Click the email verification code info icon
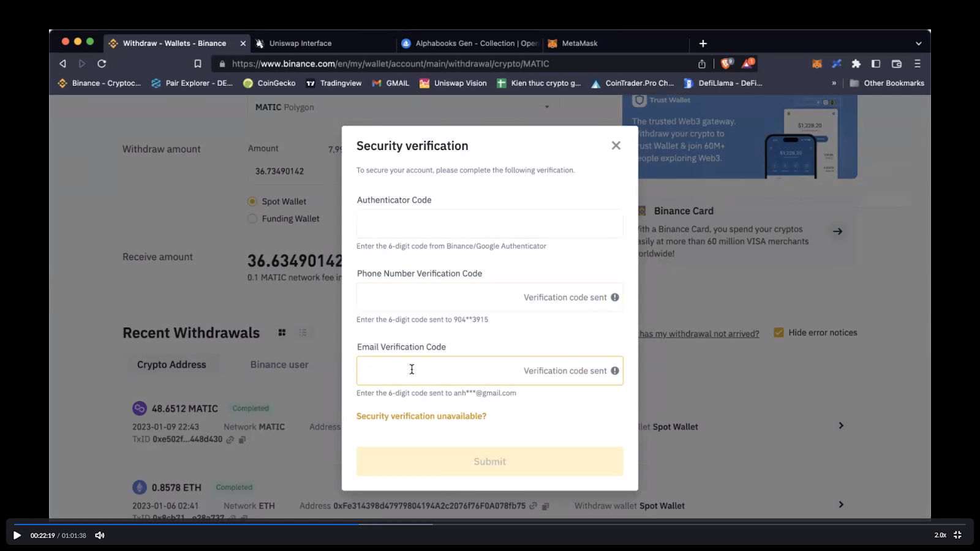Viewport: 980px width, 551px height. point(615,371)
